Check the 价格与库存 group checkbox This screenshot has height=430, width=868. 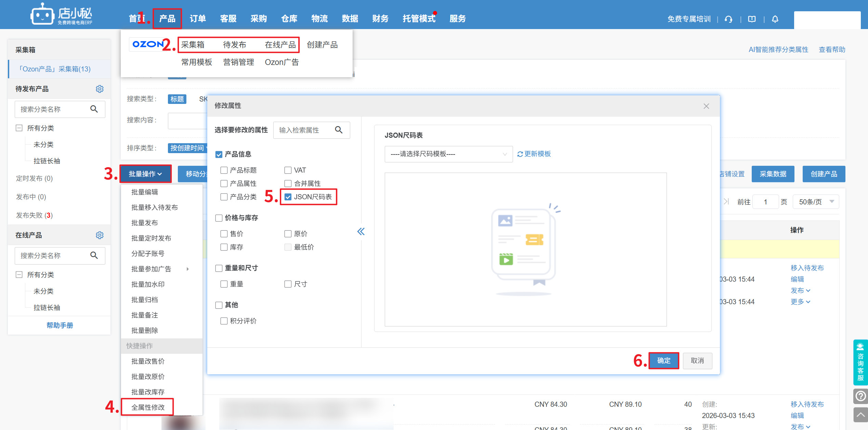tap(219, 218)
